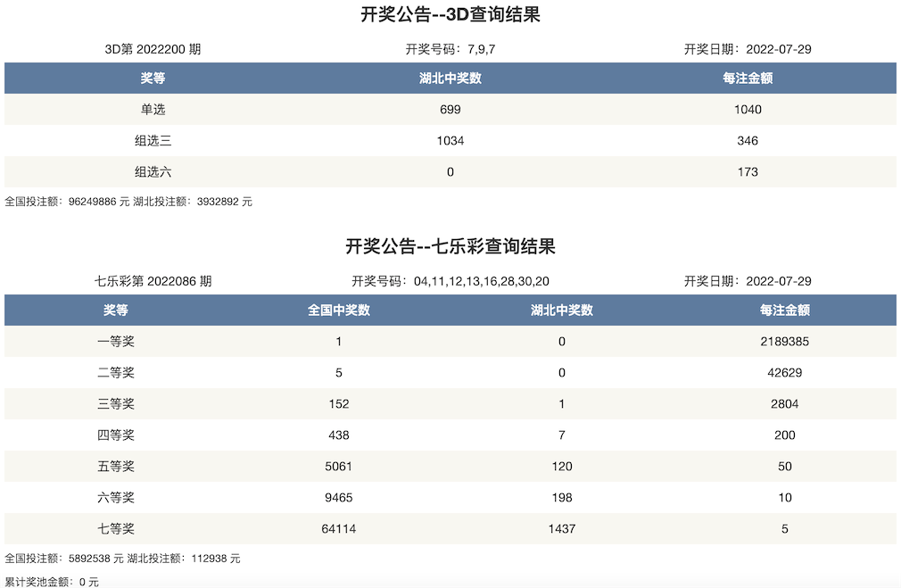Select the 三等奖 row label
The height and width of the screenshot is (588, 901).
(x=115, y=404)
